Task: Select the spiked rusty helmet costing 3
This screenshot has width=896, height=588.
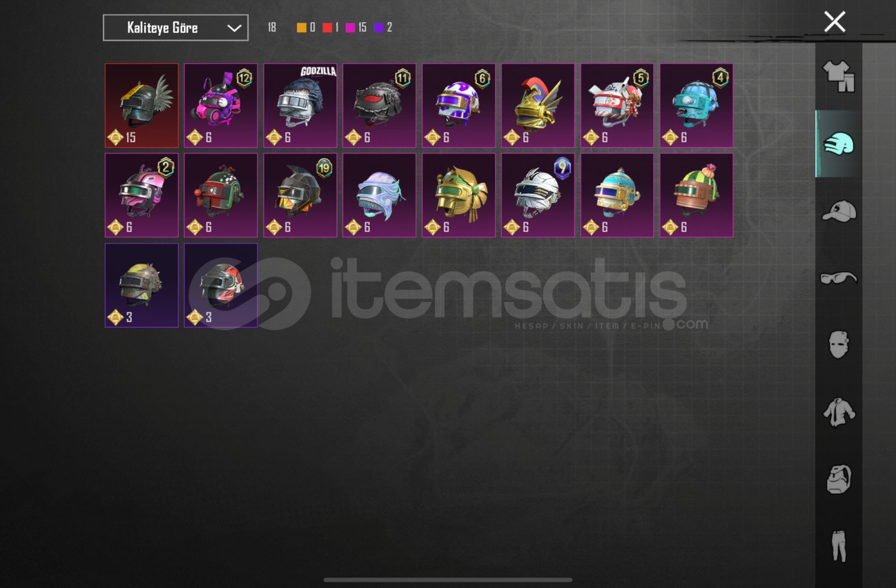Action: coord(142,285)
